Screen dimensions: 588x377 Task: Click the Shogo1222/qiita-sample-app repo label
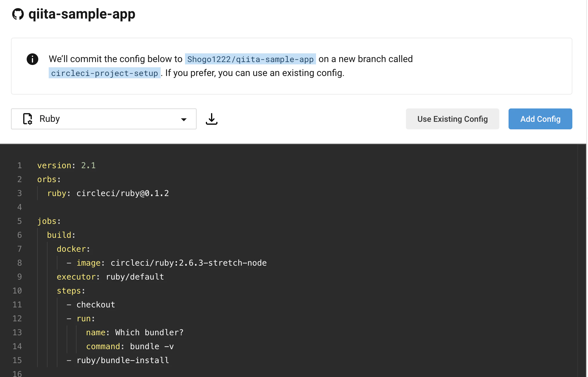tap(250, 59)
